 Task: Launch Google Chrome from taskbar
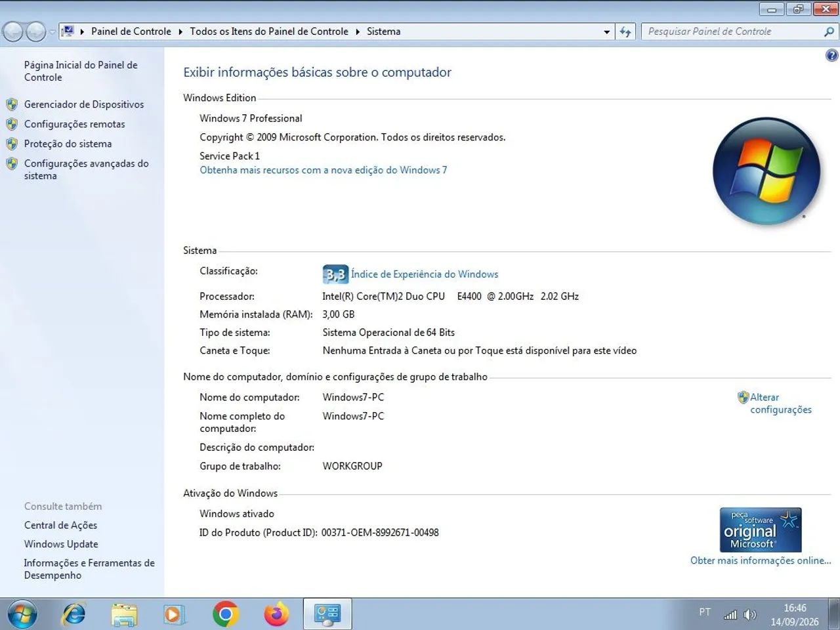point(225,614)
